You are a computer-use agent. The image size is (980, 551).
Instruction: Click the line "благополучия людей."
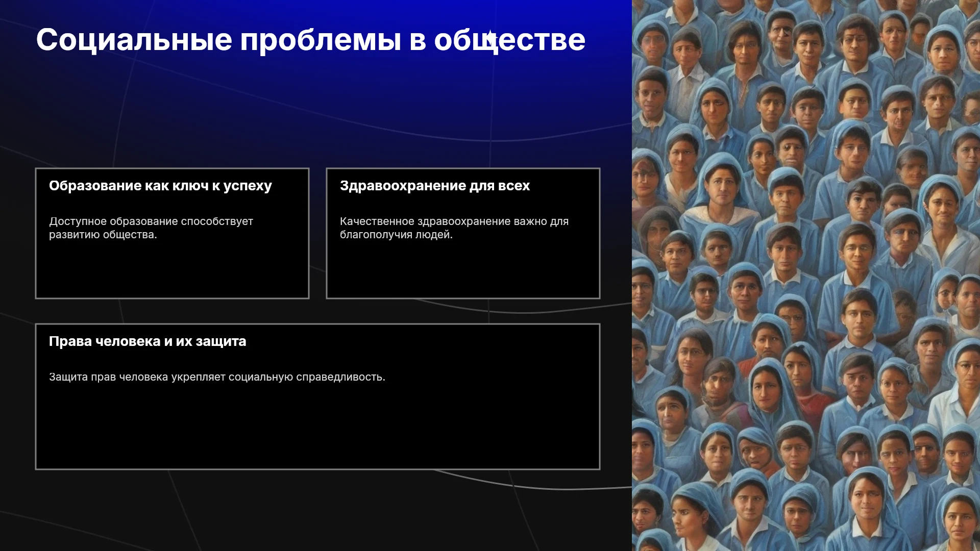click(396, 235)
